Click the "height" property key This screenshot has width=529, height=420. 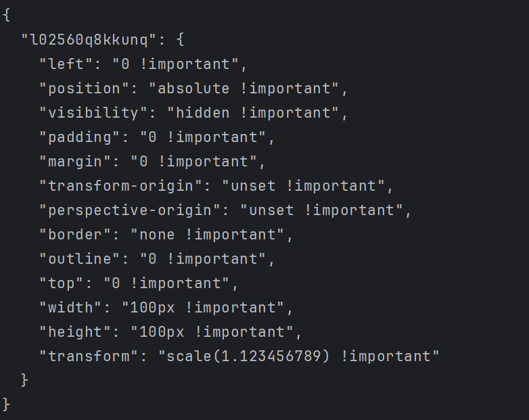(x=75, y=332)
